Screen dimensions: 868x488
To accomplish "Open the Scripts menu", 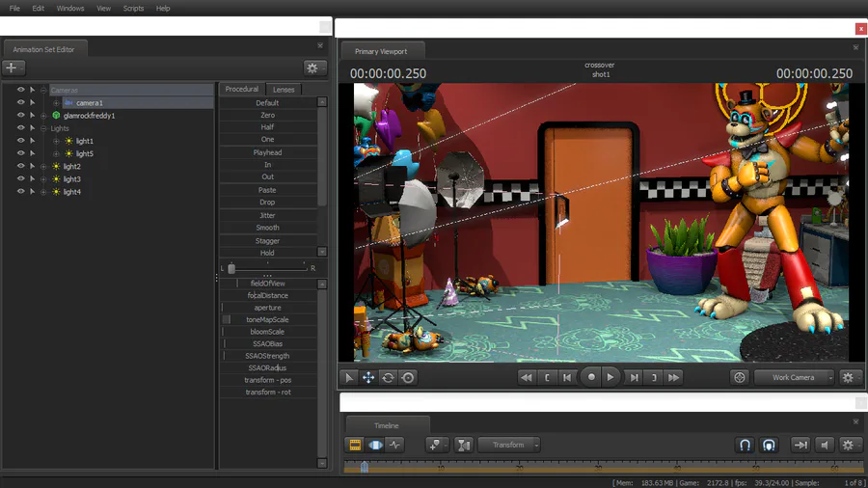I will point(133,9).
